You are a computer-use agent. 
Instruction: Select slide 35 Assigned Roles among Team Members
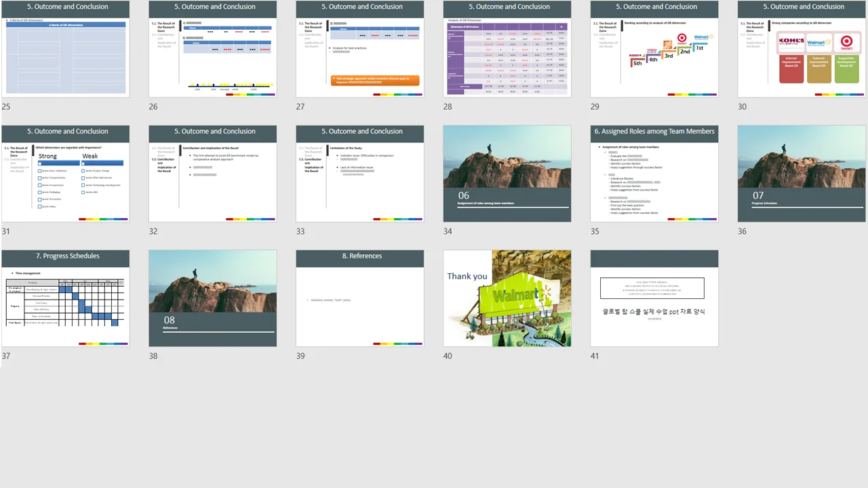click(654, 174)
